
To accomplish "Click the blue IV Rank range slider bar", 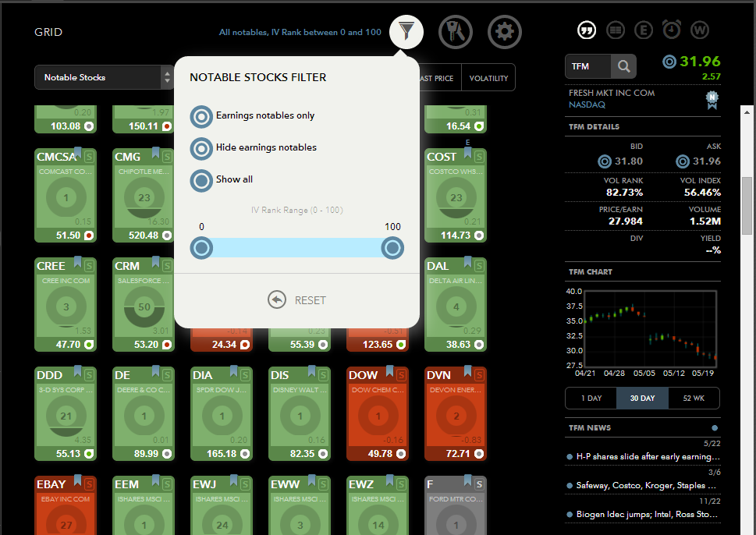I will point(297,248).
